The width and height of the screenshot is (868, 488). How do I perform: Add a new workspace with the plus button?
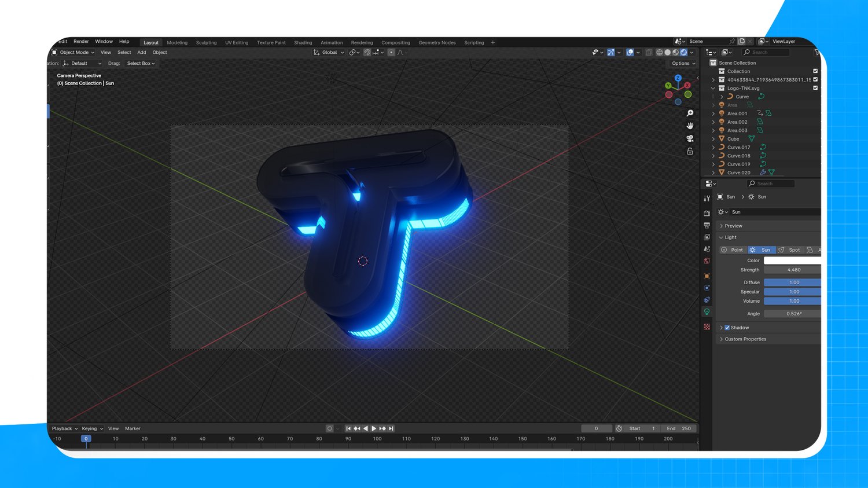coord(493,42)
